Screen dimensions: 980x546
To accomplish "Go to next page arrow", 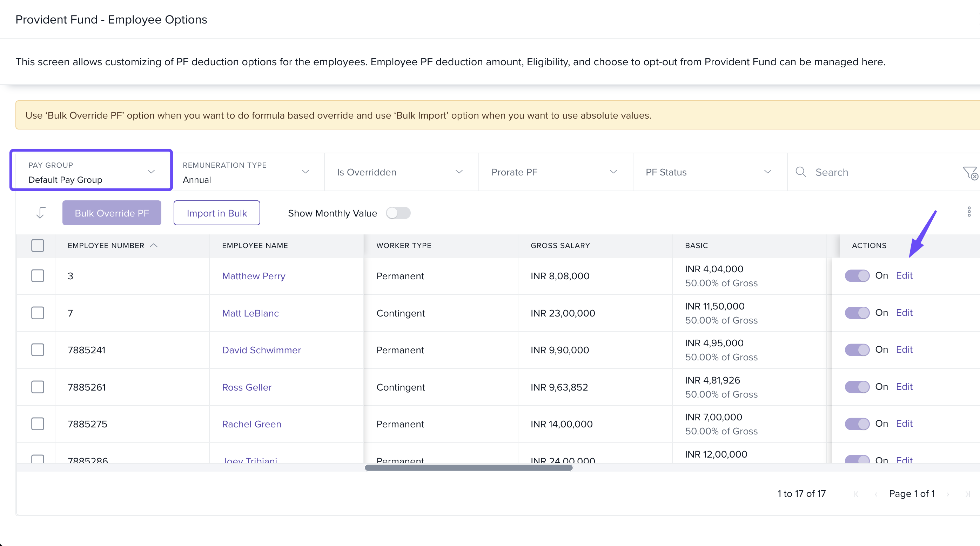I will (948, 494).
